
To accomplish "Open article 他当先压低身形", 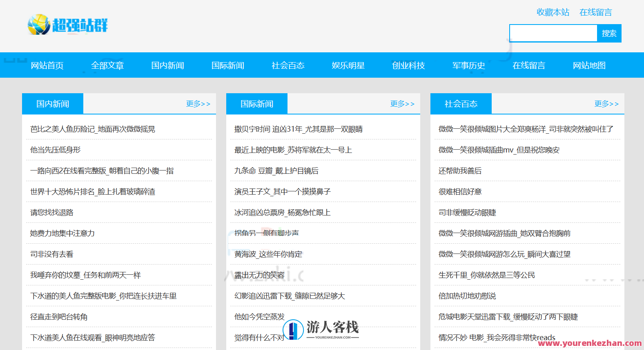I will point(56,150).
